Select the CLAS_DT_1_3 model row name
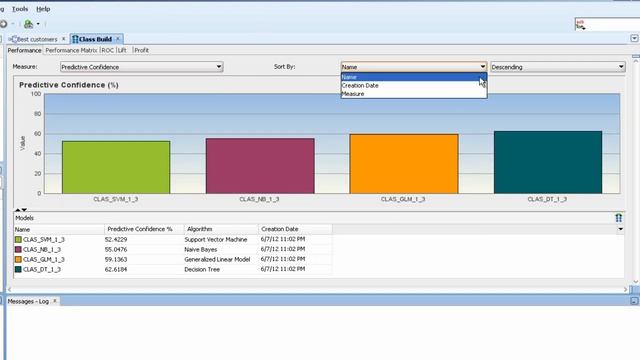This screenshot has width=640, height=360. point(42,269)
